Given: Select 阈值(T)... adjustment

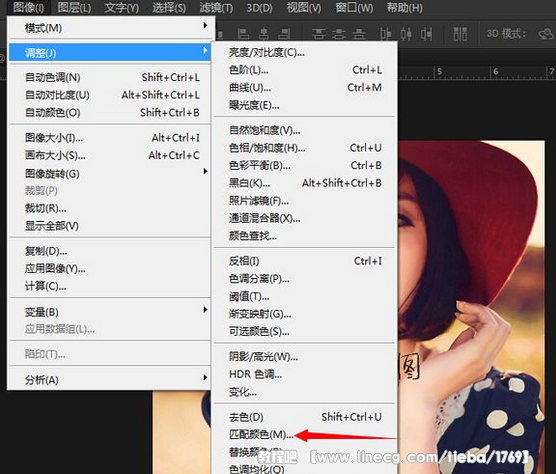Looking at the screenshot, I should 304,296.
